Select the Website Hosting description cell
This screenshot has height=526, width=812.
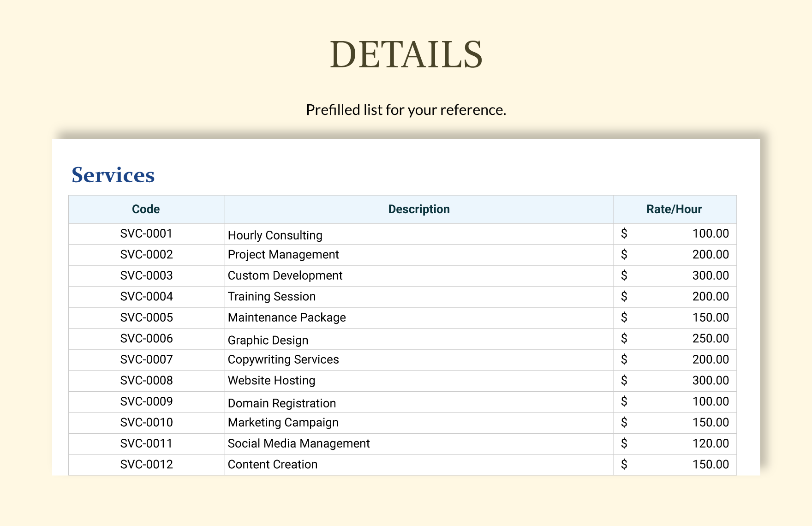[271, 381]
